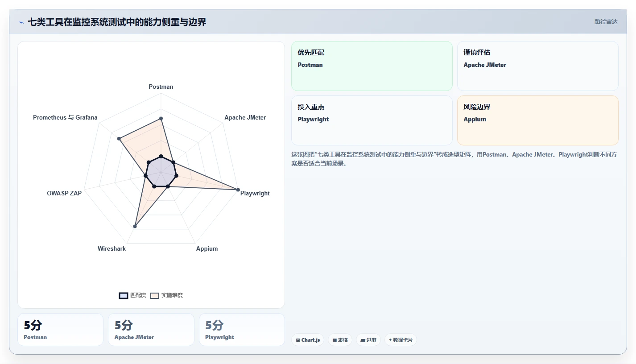The image size is (636, 364).
Task: Select the 5分 Postman score card
Action: click(60, 330)
